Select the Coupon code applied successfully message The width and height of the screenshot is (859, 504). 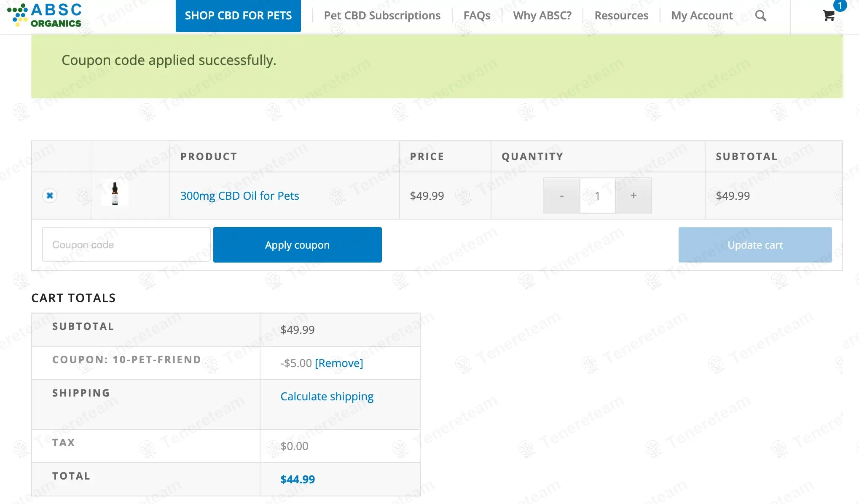169,60
